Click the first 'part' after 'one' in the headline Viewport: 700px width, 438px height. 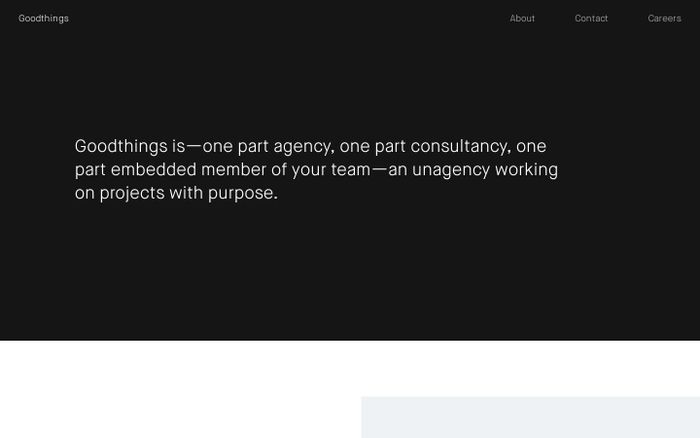(253, 147)
